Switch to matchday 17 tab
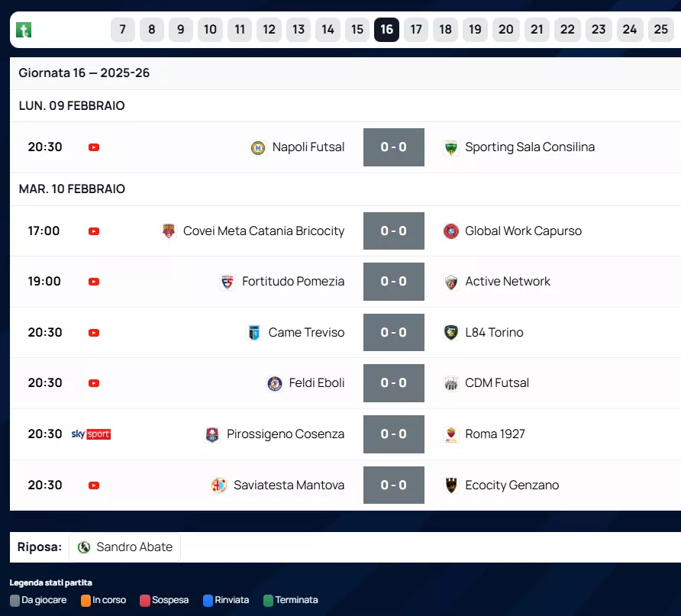681x616 pixels. [416, 30]
